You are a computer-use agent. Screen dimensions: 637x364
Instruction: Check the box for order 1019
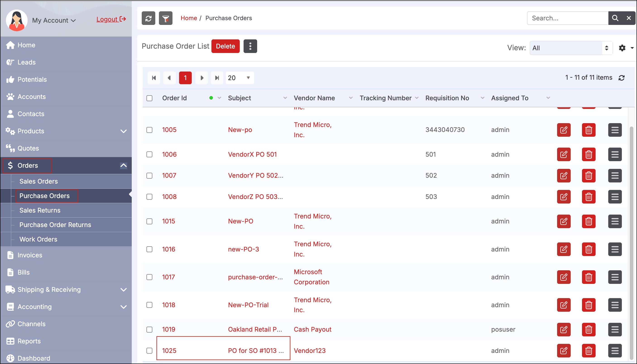coord(149,330)
